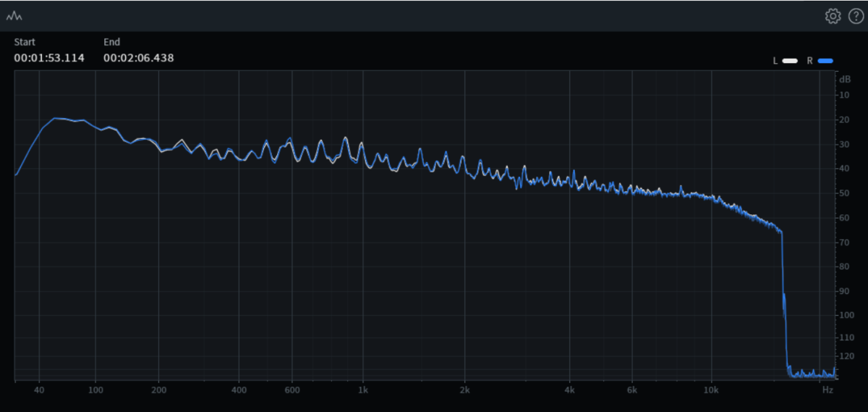Screen dimensions: 868x412
Task: Click the Hz unit label
Action: [x=827, y=390]
